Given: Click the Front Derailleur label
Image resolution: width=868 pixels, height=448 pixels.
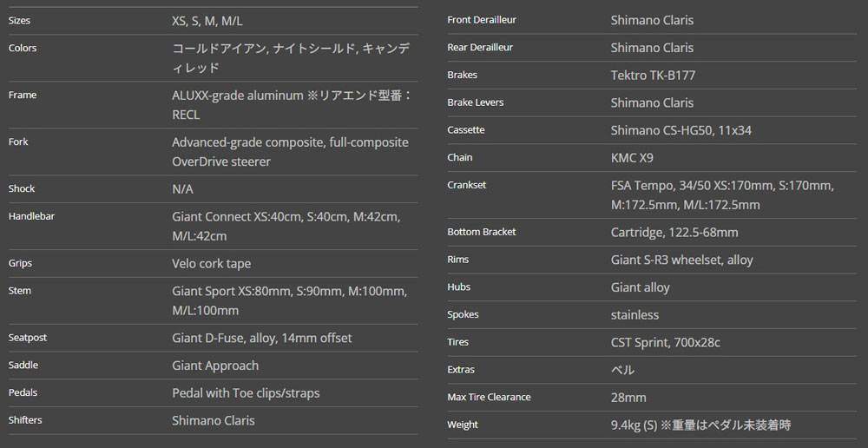Looking at the screenshot, I should click(482, 20).
